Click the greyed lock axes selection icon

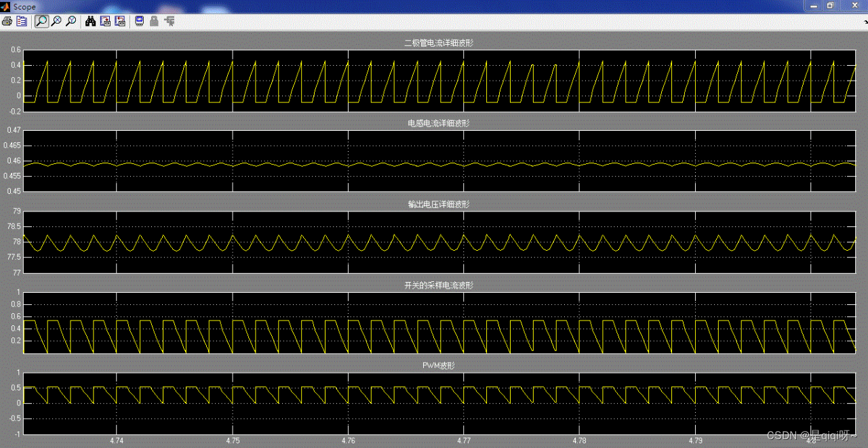[x=154, y=21]
